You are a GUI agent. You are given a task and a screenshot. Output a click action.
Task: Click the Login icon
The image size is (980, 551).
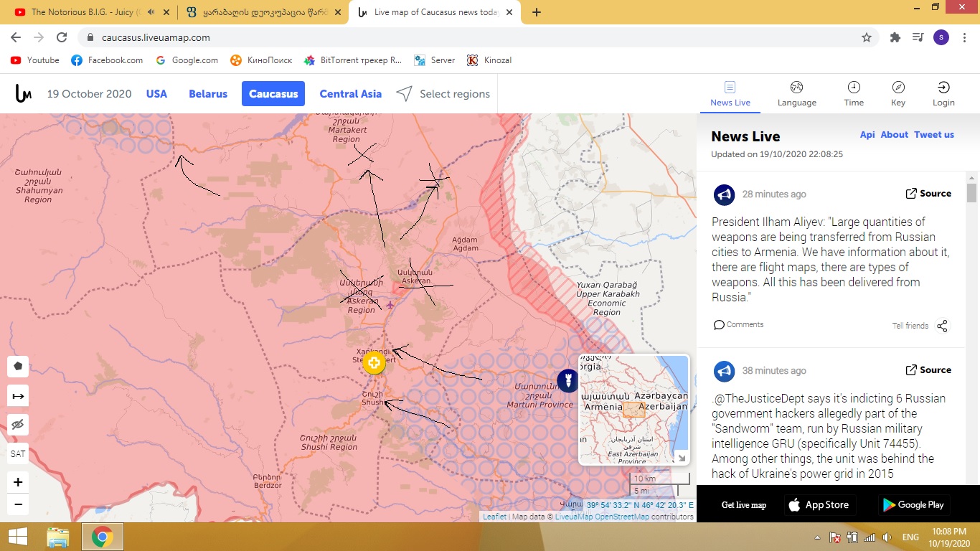point(943,93)
